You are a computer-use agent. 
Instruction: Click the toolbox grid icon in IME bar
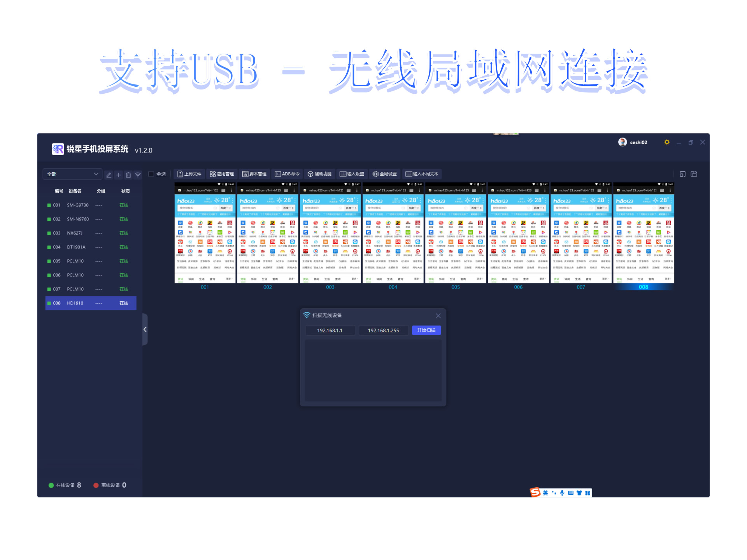pyautogui.click(x=587, y=493)
